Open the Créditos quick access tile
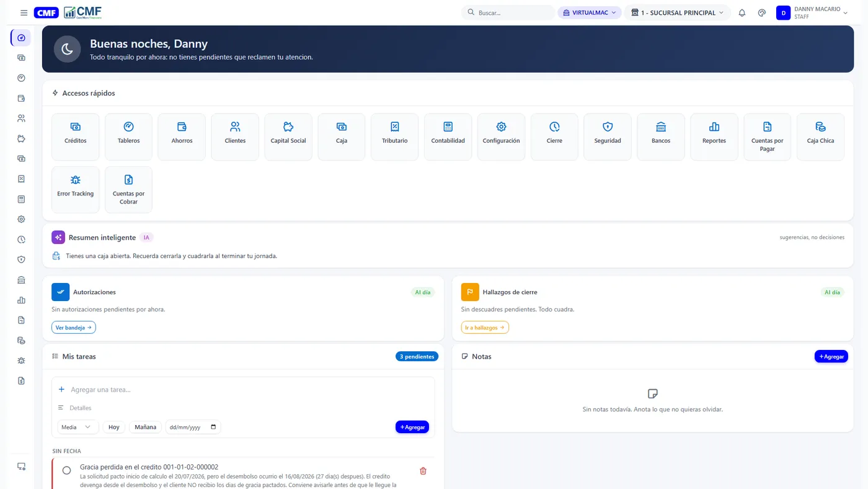The image size is (868, 489). [x=75, y=137]
